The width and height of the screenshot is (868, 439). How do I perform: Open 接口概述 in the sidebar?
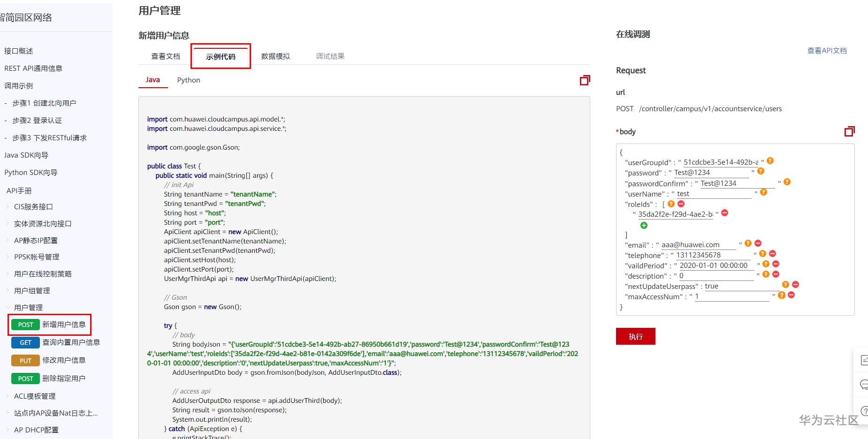(x=19, y=51)
